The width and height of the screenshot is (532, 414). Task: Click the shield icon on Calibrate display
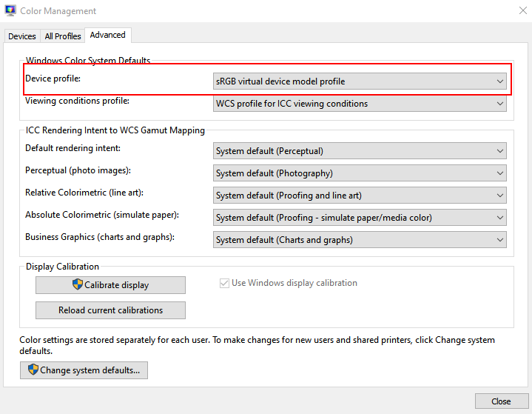[78, 284]
